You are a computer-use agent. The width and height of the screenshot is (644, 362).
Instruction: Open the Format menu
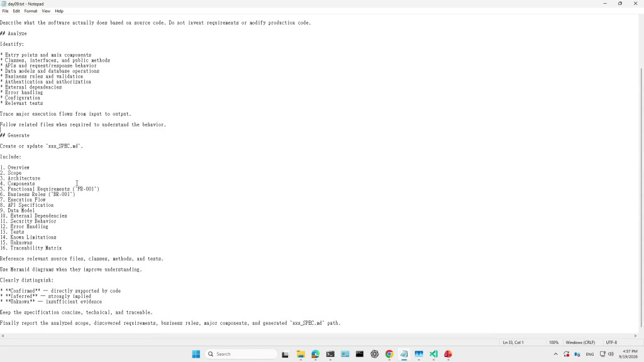pos(30,11)
